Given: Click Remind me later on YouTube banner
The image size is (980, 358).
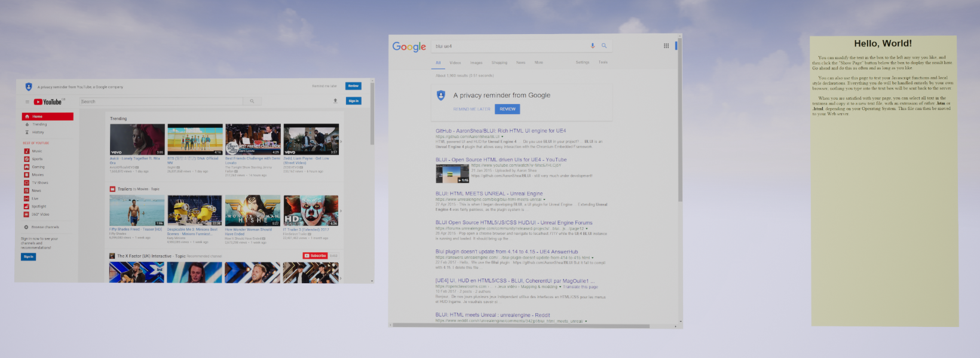Looking at the screenshot, I should (x=324, y=86).
